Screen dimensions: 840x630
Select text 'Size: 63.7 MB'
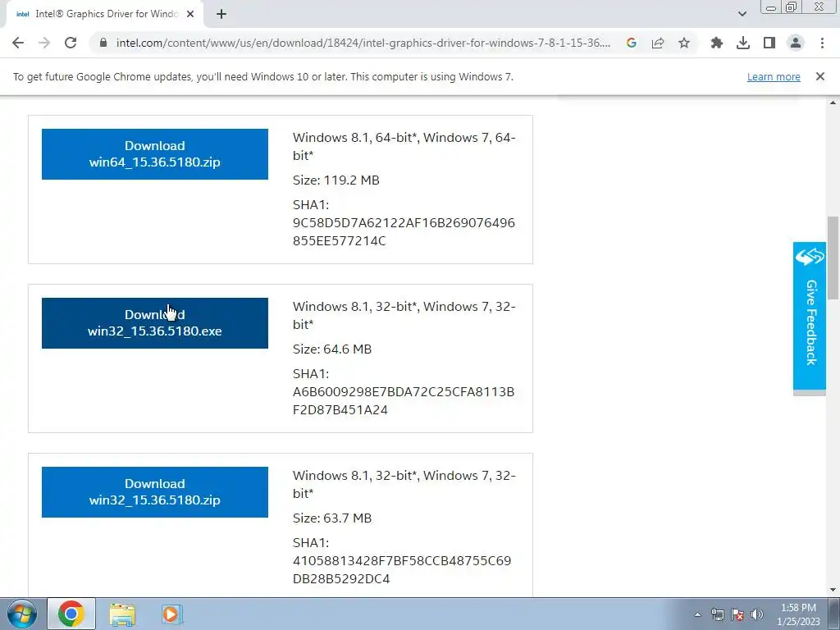(332, 518)
